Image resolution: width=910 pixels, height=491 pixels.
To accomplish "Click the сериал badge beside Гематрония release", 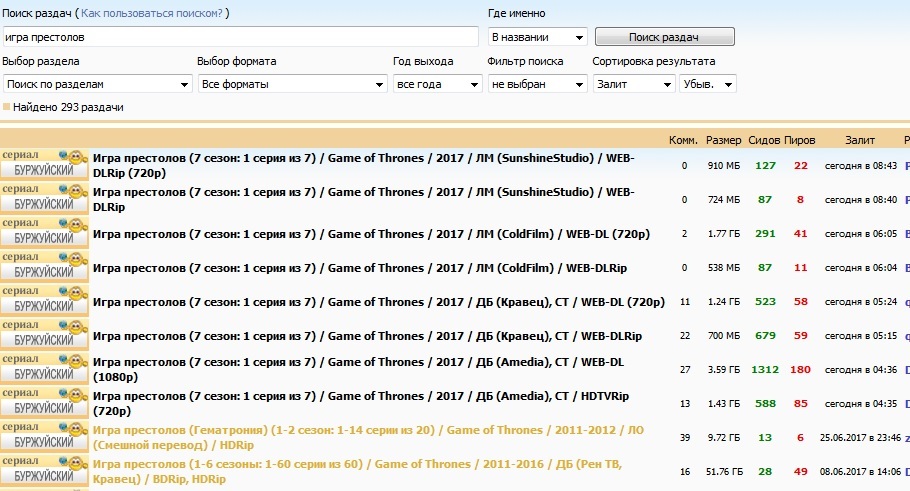I will (44, 437).
